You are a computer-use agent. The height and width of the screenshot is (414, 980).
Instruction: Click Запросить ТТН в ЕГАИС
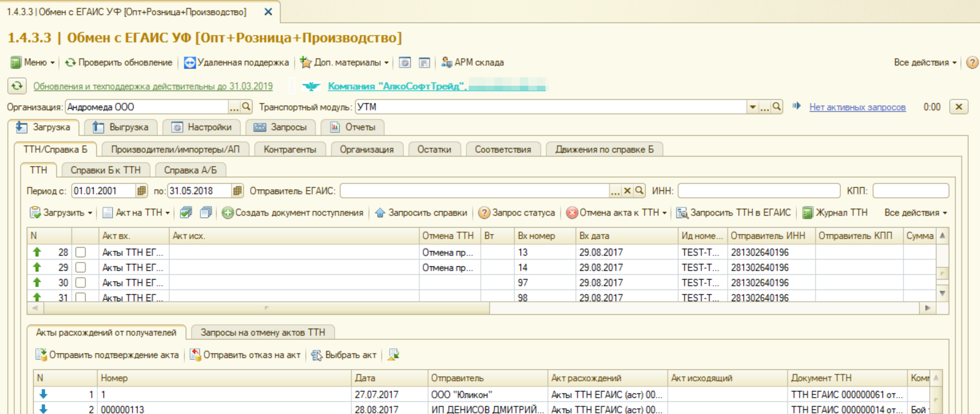tap(733, 213)
